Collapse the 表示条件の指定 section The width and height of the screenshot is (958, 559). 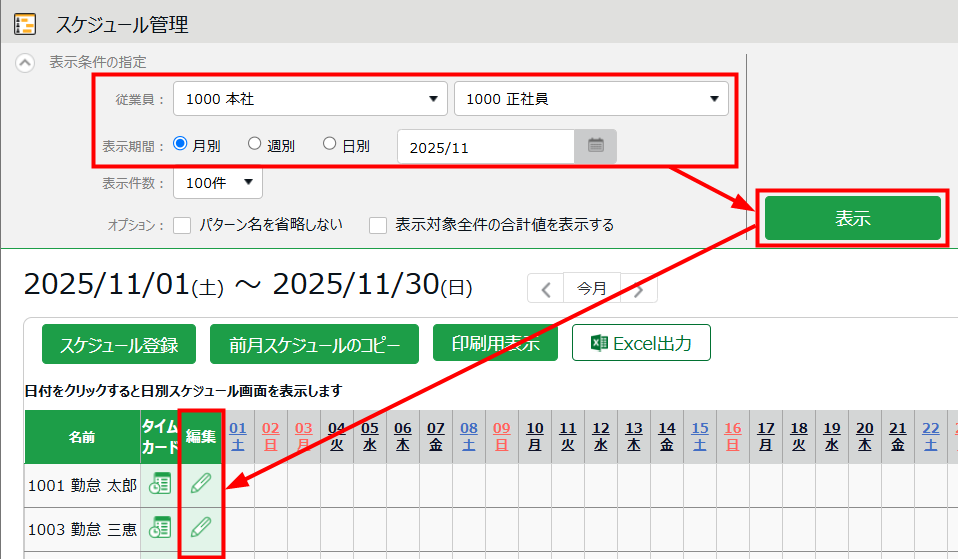(x=25, y=62)
